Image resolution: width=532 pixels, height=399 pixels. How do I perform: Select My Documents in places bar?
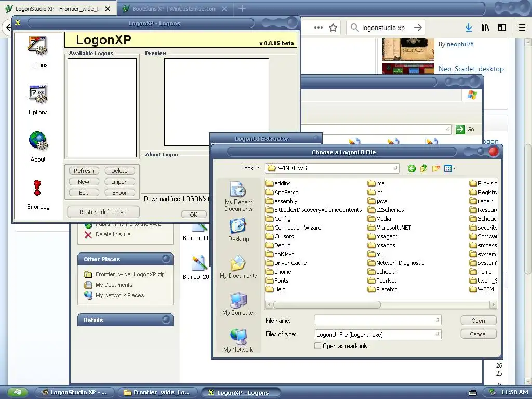pos(238,267)
